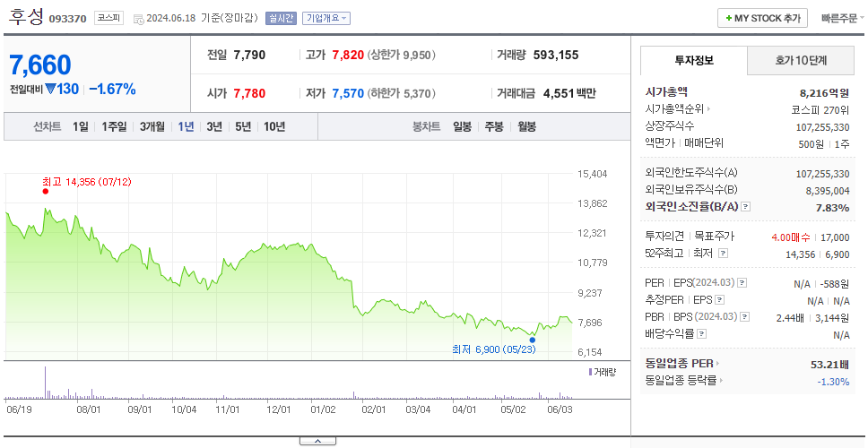
Task: Click the 하한가 5,370 text
Action: (402, 93)
